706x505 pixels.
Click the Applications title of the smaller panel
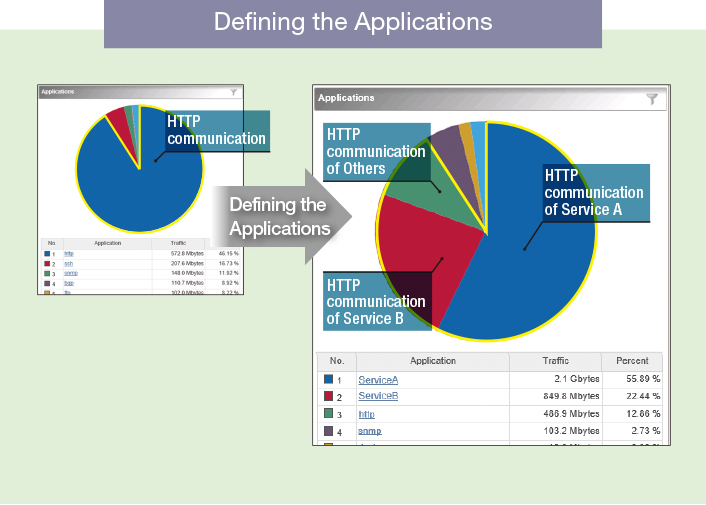click(57, 92)
